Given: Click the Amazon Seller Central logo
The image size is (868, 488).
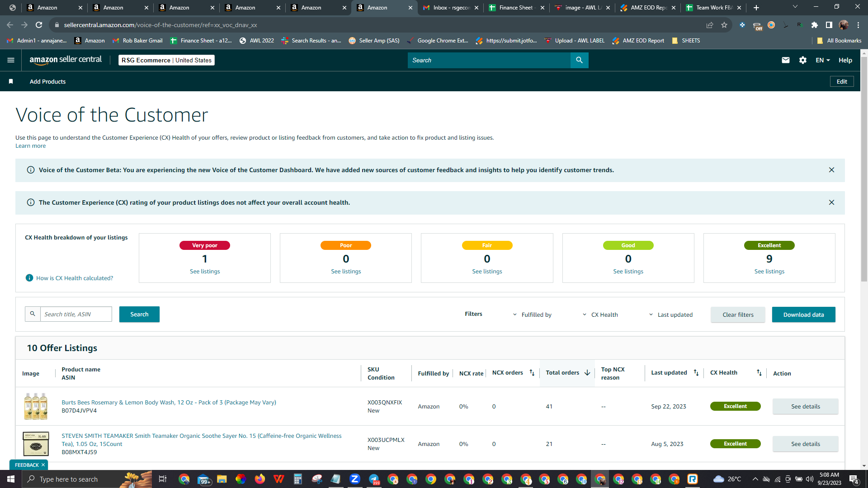Looking at the screenshot, I should (66, 60).
